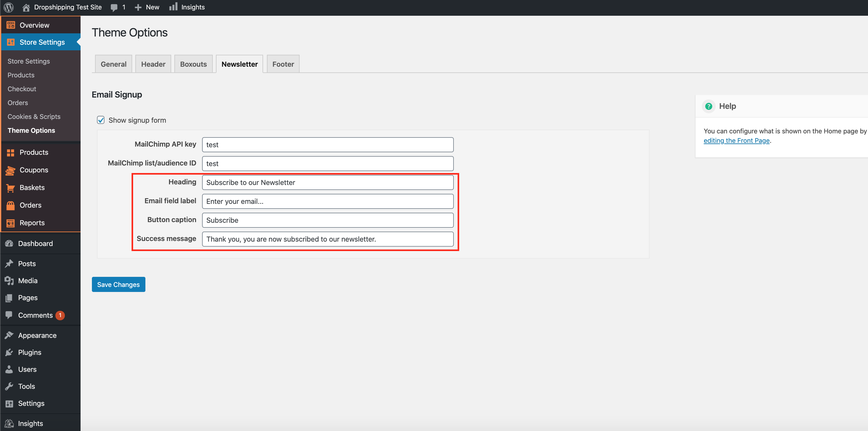Click the home icon beside Dropshipping Test Site
This screenshot has height=431, width=868.
coord(26,7)
